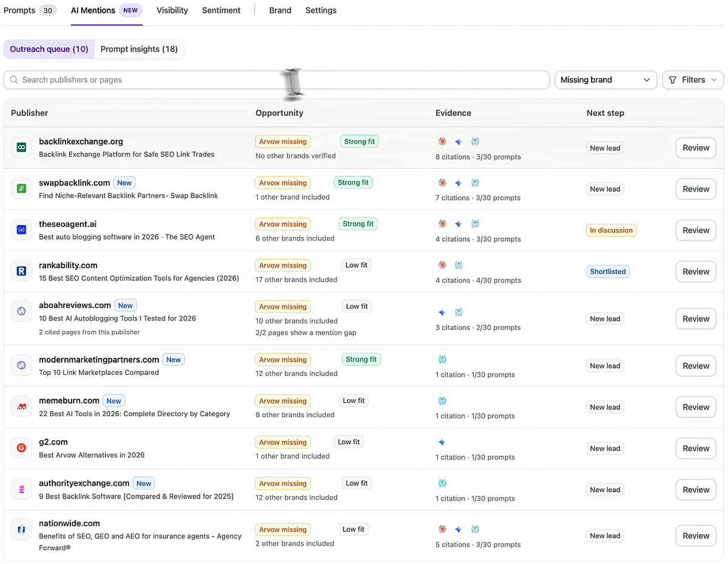Review the g2.com lead
728x564 pixels.
click(x=696, y=448)
